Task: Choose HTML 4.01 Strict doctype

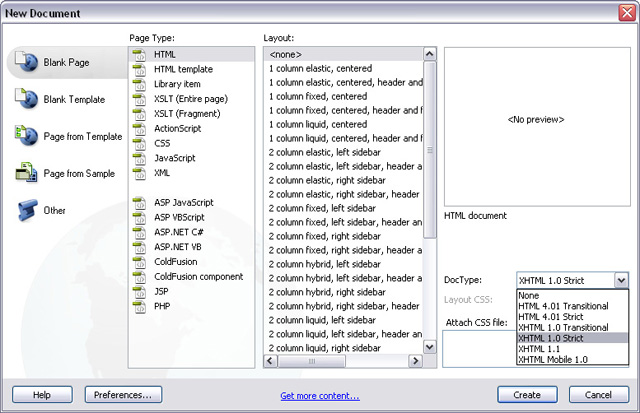Action: pos(573,316)
